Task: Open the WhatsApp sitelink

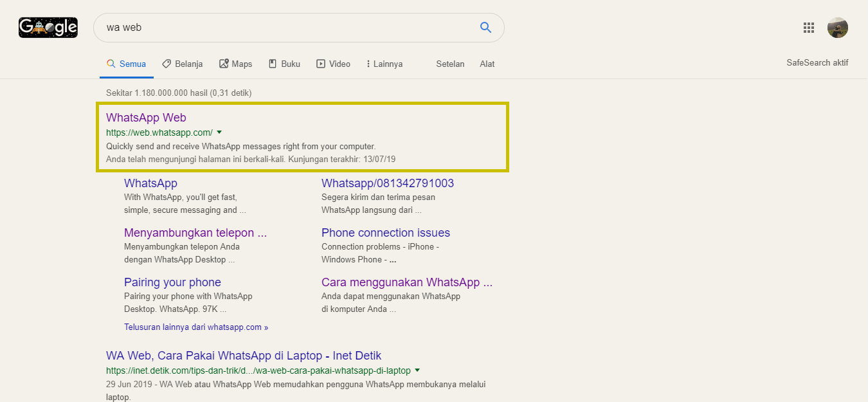Action: pyautogui.click(x=150, y=183)
